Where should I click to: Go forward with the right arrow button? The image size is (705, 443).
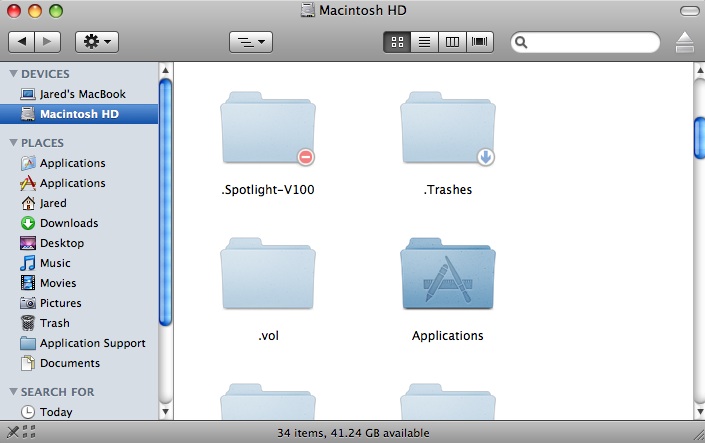(x=48, y=42)
